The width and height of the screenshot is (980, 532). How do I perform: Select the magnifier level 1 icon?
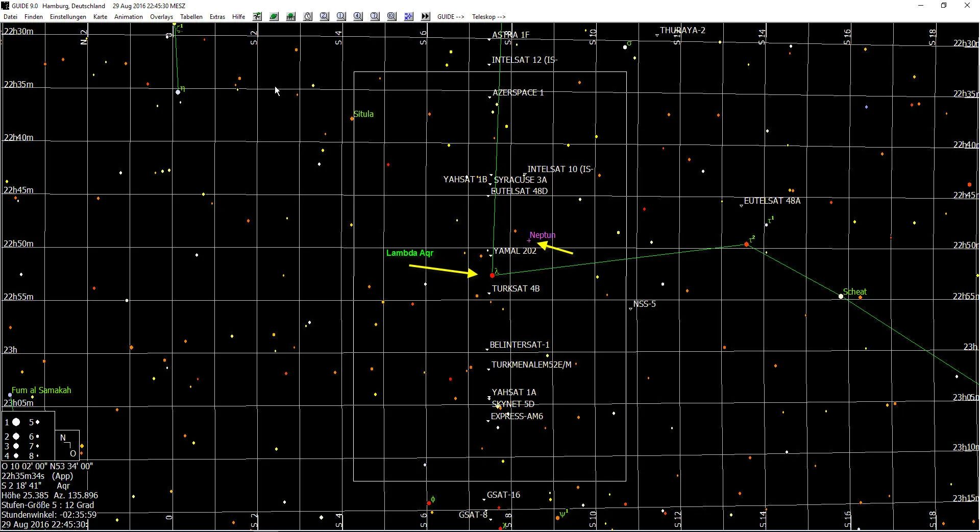(341, 17)
